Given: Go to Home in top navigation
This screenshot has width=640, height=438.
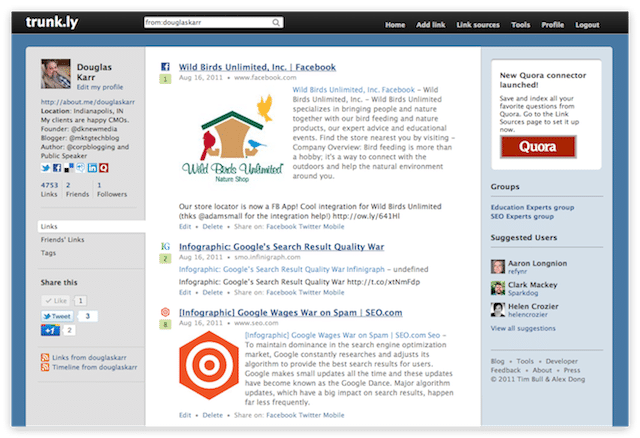Looking at the screenshot, I should click(395, 25).
